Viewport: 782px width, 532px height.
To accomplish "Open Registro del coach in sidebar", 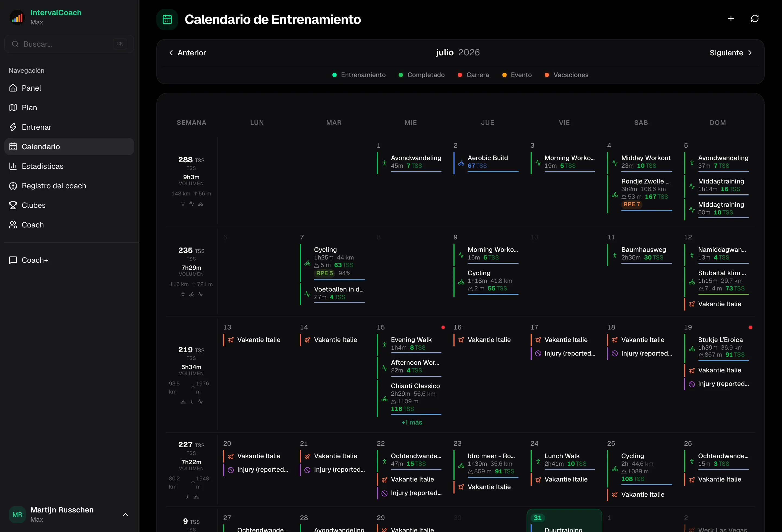I will pos(69,186).
